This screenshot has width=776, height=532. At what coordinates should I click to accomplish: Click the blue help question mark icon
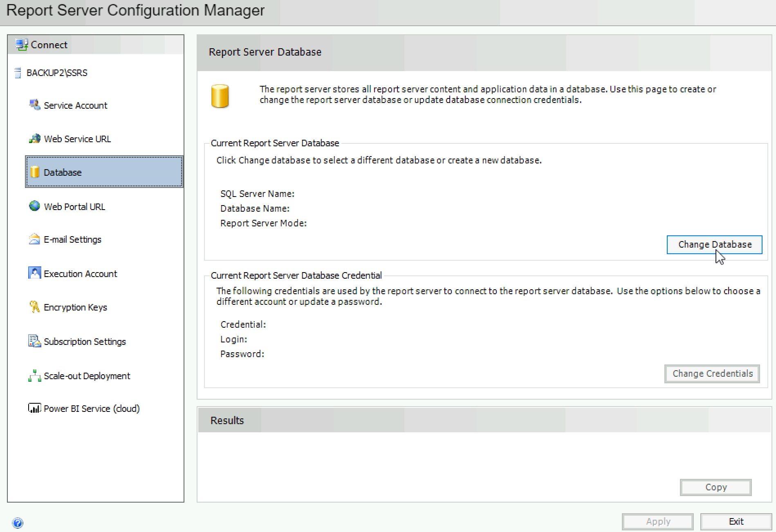click(18, 523)
